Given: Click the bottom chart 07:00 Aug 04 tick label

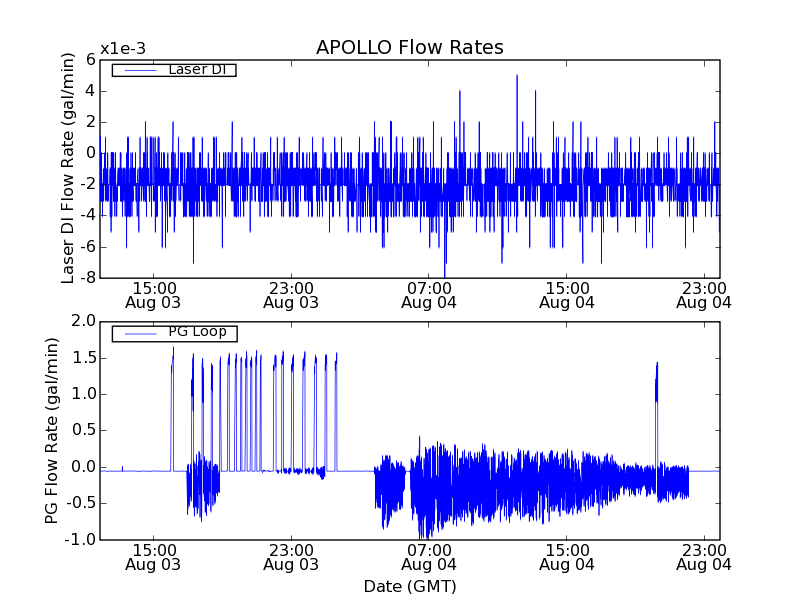Looking at the screenshot, I should tap(429, 557).
